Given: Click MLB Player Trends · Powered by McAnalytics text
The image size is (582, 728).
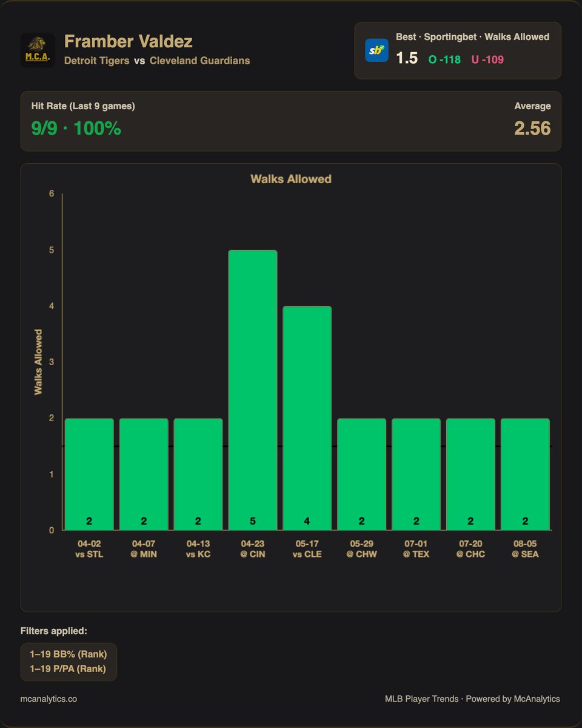Looking at the screenshot, I should click(x=472, y=699).
